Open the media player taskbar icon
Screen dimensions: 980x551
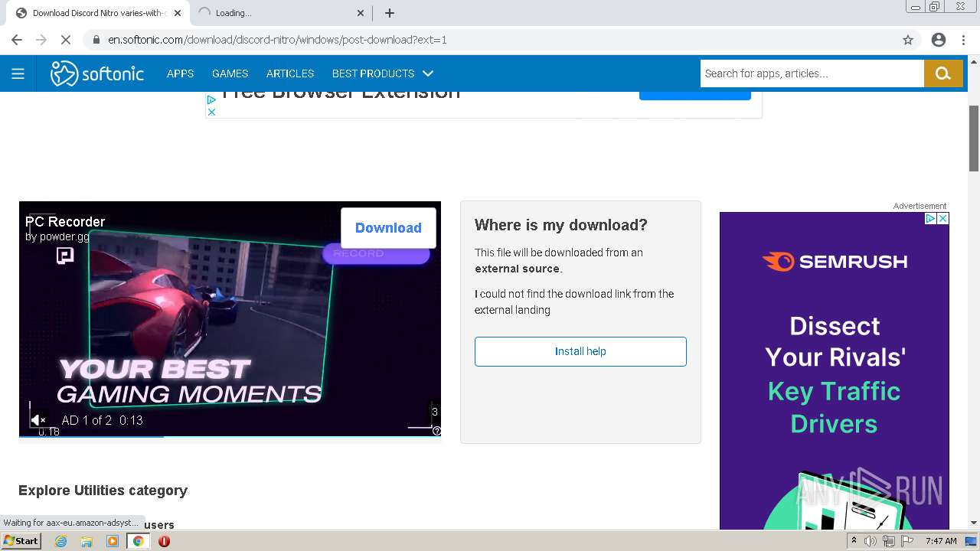113,541
